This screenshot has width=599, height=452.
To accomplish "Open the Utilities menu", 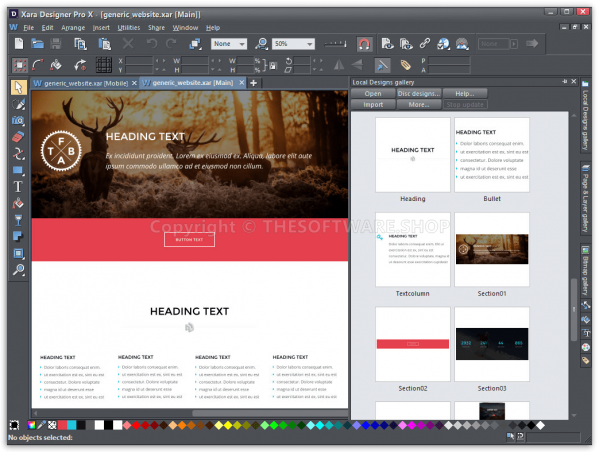I will (129, 28).
